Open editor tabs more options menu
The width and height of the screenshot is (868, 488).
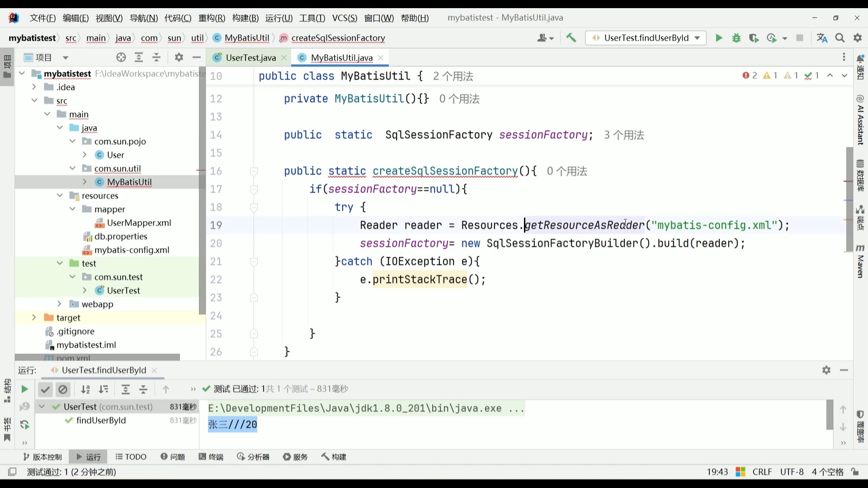coord(844,57)
